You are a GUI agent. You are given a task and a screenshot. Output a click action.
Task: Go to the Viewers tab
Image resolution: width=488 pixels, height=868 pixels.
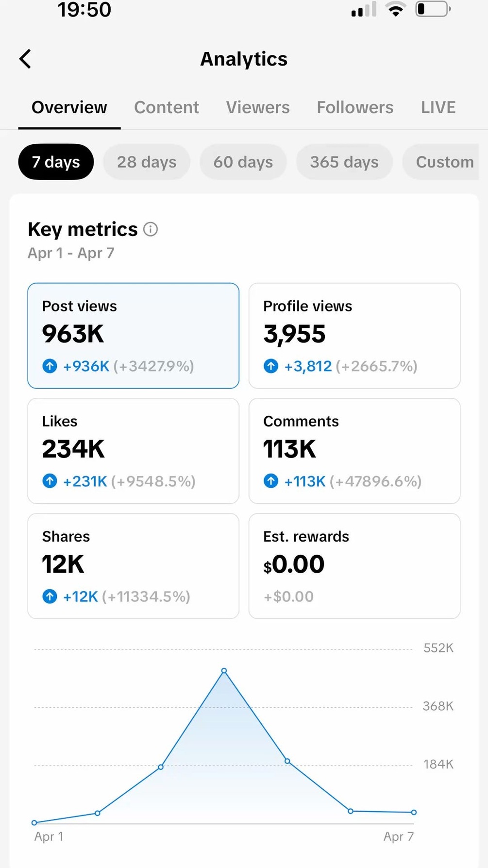coord(258,107)
